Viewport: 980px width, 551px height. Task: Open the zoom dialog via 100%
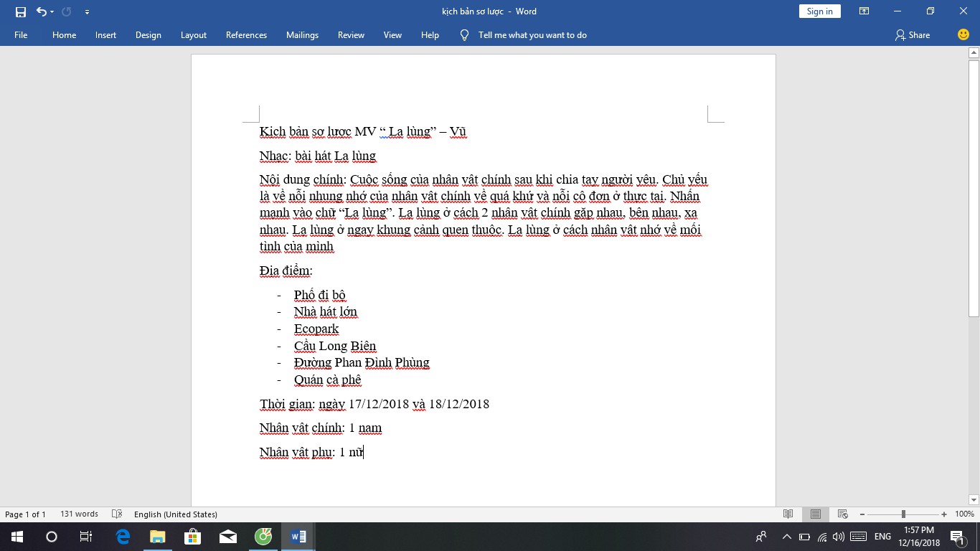click(x=965, y=514)
